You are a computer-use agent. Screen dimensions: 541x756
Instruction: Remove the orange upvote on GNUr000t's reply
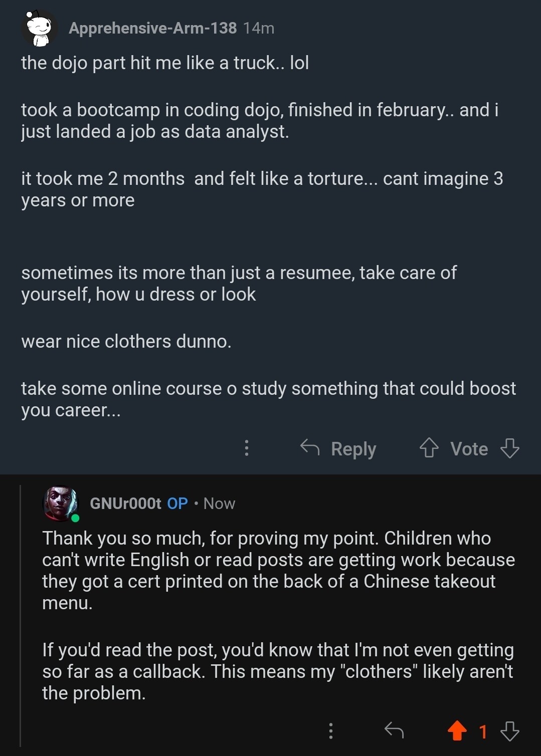(x=457, y=731)
